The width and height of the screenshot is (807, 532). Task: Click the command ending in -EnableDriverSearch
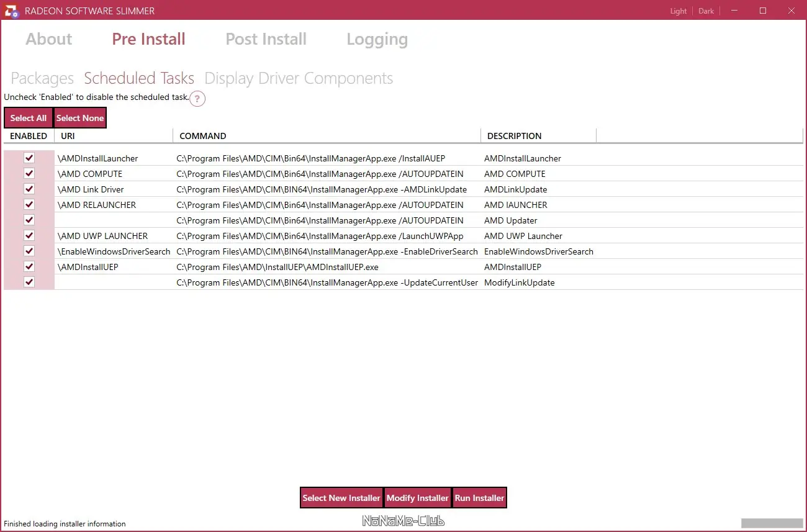click(327, 251)
